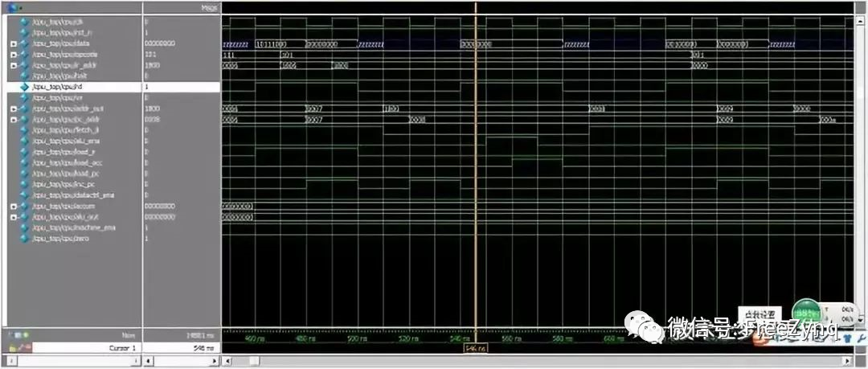Expand the addr_out bus signal
The image size is (868, 369).
click(14, 108)
